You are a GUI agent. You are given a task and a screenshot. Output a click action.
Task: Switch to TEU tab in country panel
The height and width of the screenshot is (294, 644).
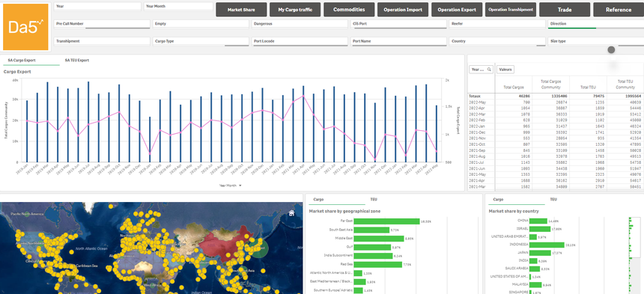click(x=553, y=200)
